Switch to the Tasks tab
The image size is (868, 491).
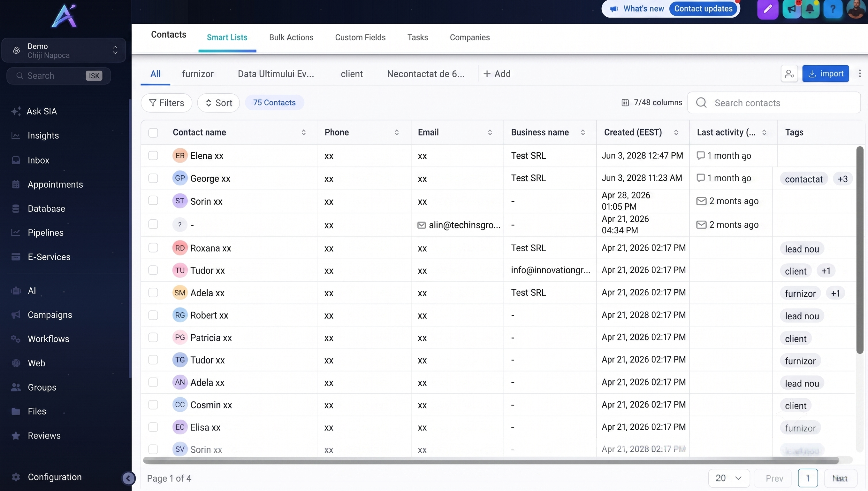click(417, 37)
